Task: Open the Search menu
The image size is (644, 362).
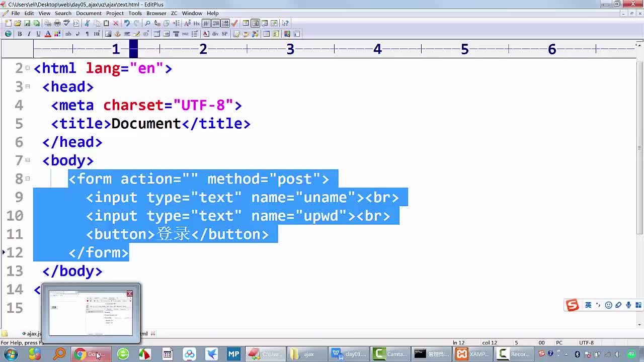Action: (x=63, y=13)
